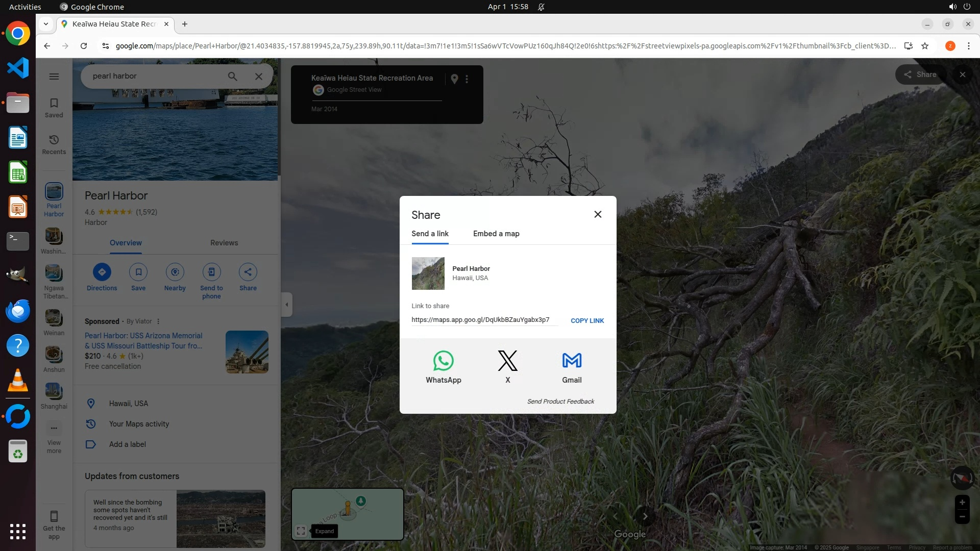The height and width of the screenshot is (551, 980).
Task: Expand the minimap
Action: coord(301,531)
